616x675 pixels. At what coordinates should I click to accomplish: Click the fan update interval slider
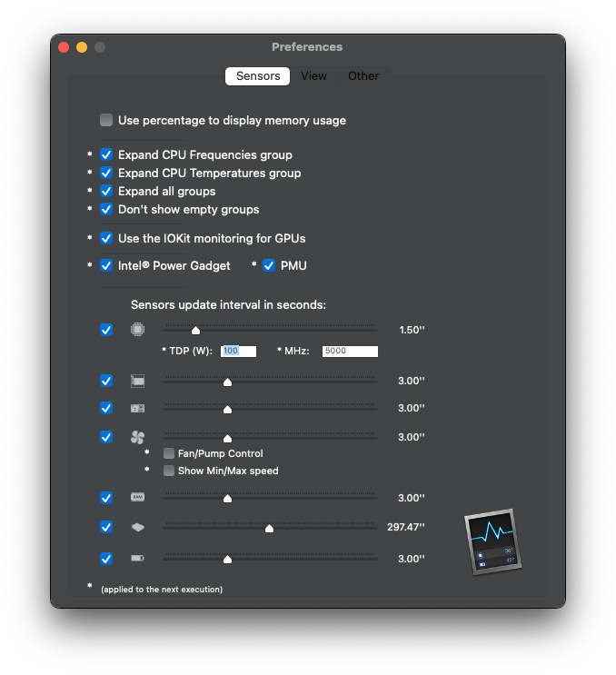(x=270, y=438)
